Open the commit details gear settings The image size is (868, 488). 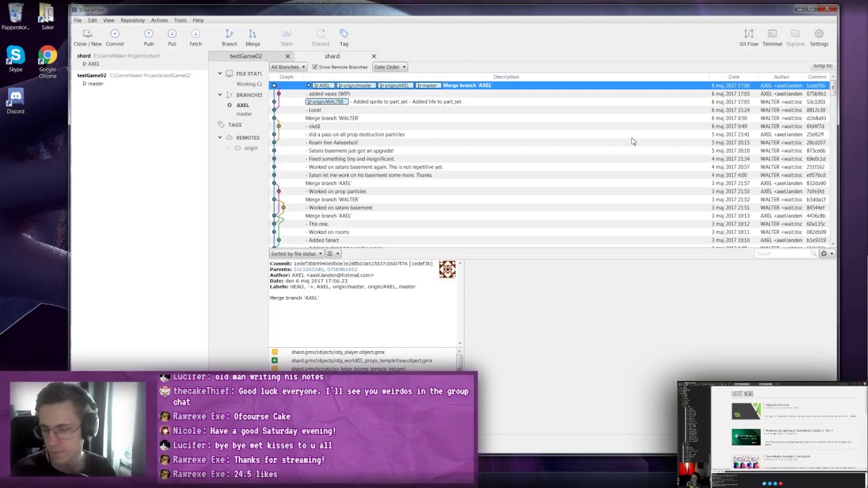826,253
